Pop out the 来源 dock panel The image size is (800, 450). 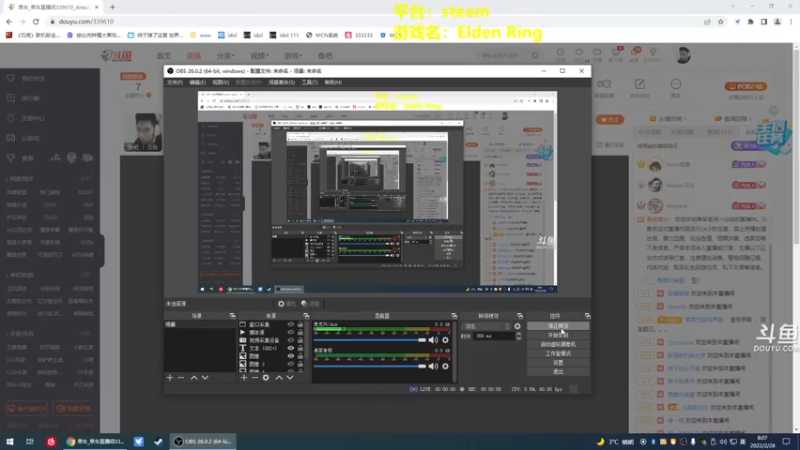coord(306,316)
